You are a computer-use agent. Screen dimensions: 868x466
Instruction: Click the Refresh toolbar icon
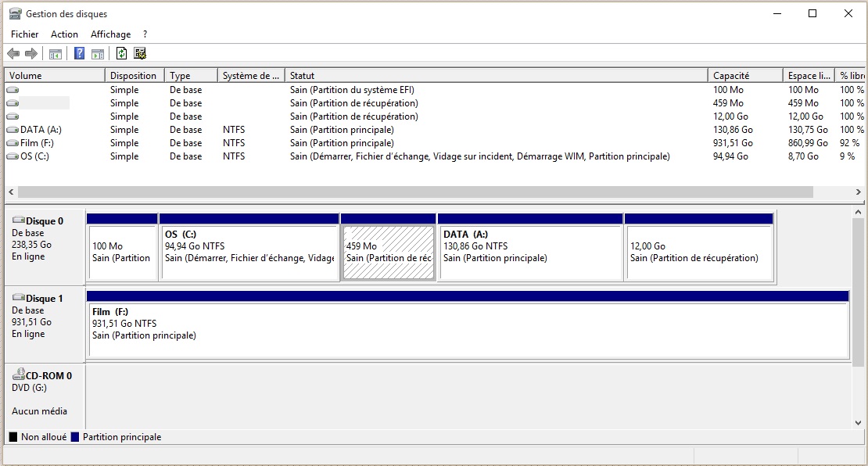pos(121,54)
